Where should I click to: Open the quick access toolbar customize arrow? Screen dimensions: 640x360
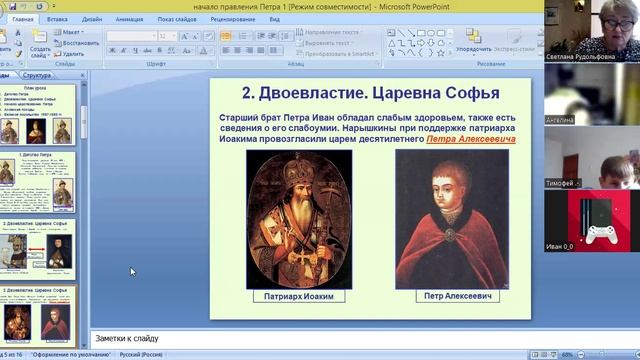[x=54, y=7]
